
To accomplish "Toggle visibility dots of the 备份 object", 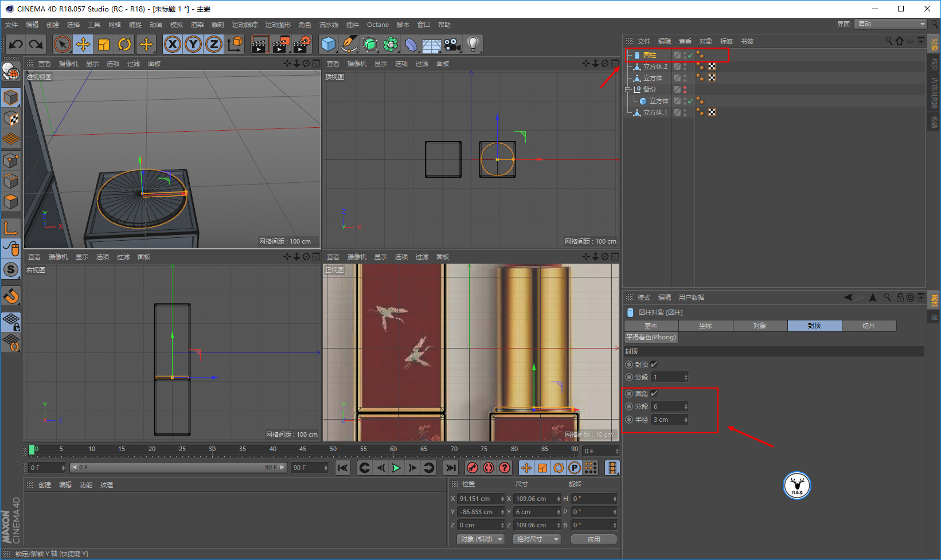I will [x=685, y=89].
